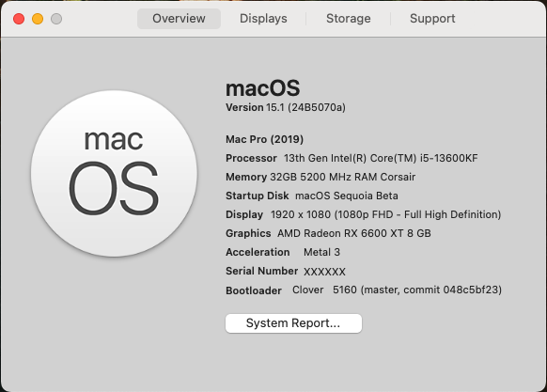Click the Display label
Image resolution: width=547 pixels, height=392 pixels.
point(244,214)
